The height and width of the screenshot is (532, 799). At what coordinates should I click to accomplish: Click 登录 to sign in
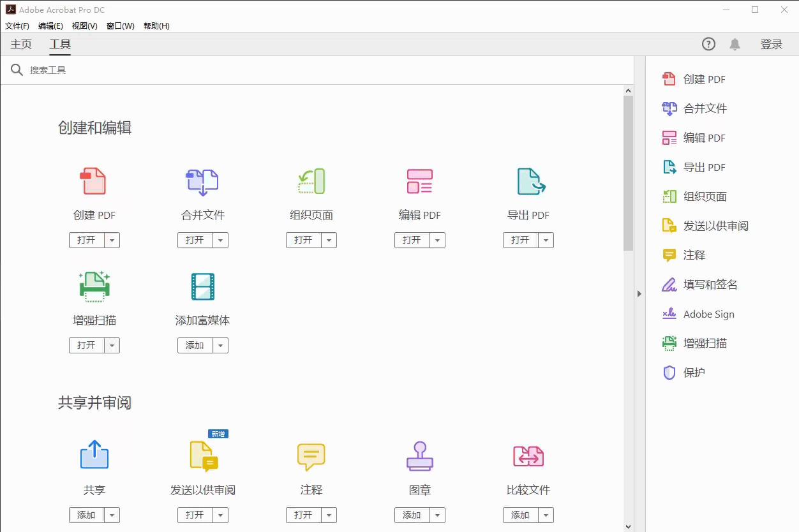[x=772, y=44]
